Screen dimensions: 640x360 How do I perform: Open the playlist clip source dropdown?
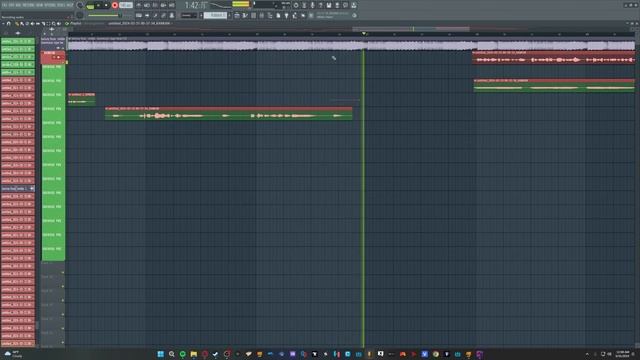(140, 23)
